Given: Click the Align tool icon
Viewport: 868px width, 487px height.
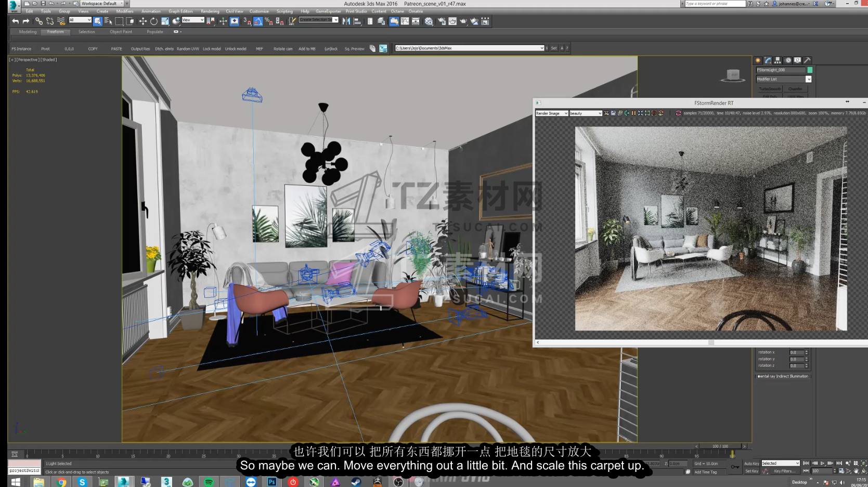Looking at the screenshot, I should [357, 21].
